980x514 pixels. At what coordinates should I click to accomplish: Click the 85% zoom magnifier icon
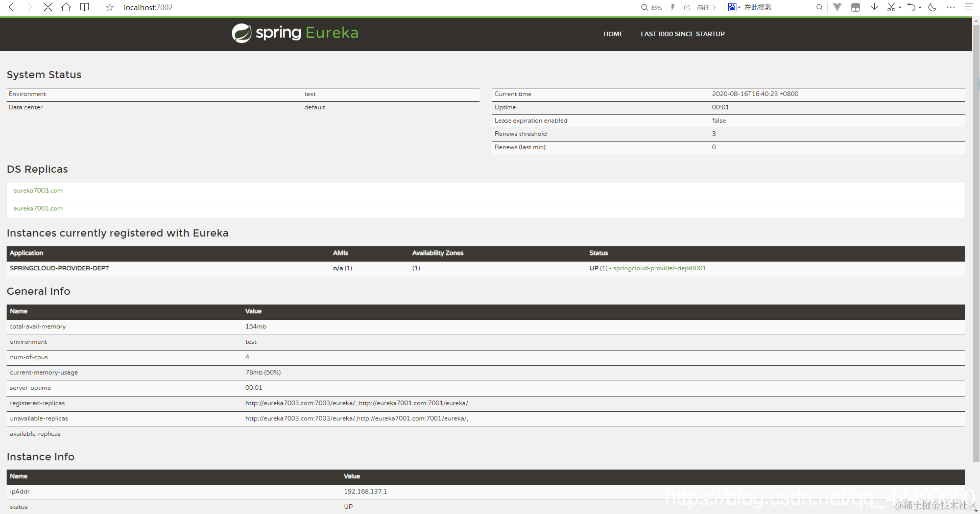[x=644, y=7]
